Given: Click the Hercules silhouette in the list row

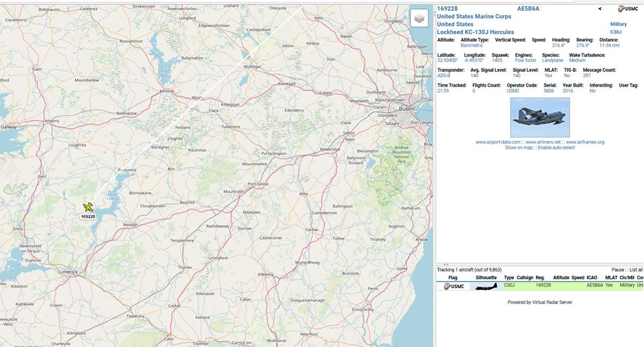Looking at the screenshot, I should click(486, 286).
